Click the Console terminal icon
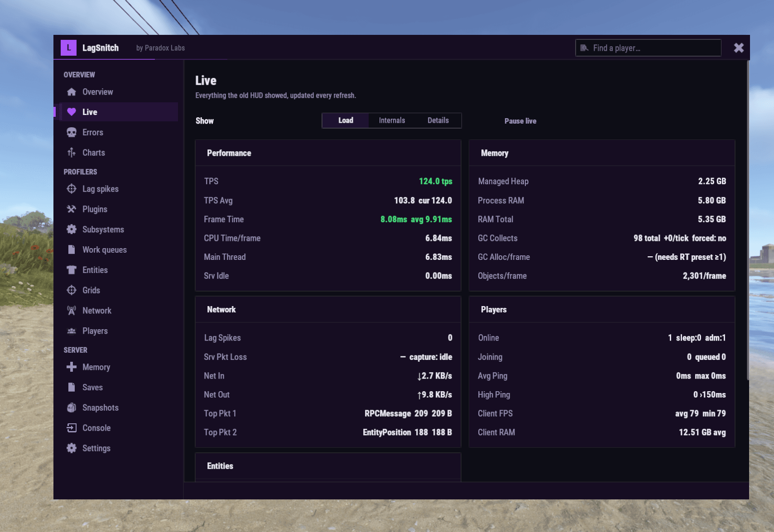 pos(72,428)
